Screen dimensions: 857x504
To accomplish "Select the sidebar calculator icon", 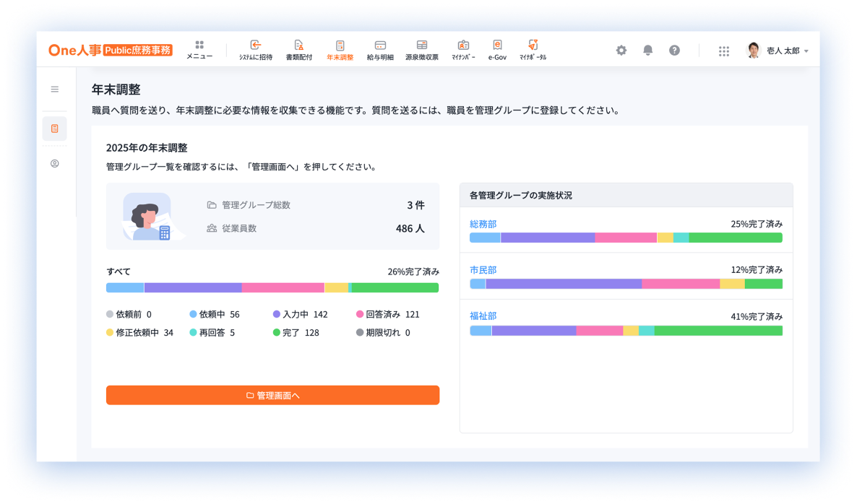I will 55,129.
